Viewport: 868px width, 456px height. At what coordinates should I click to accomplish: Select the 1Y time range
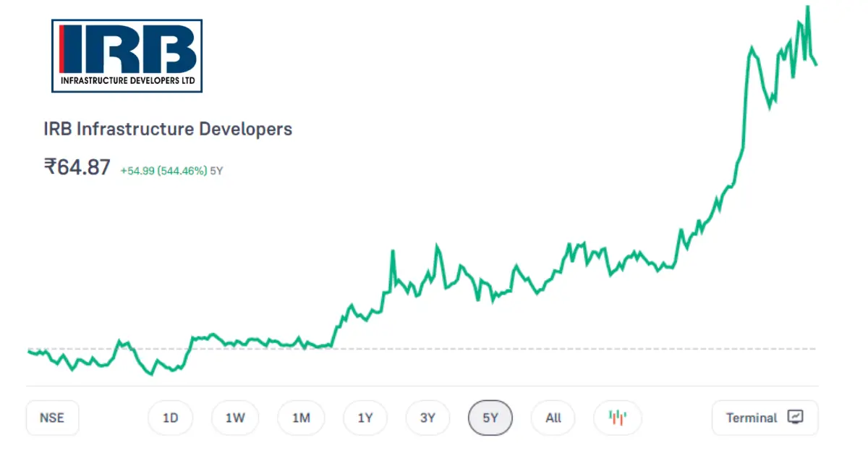click(365, 418)
